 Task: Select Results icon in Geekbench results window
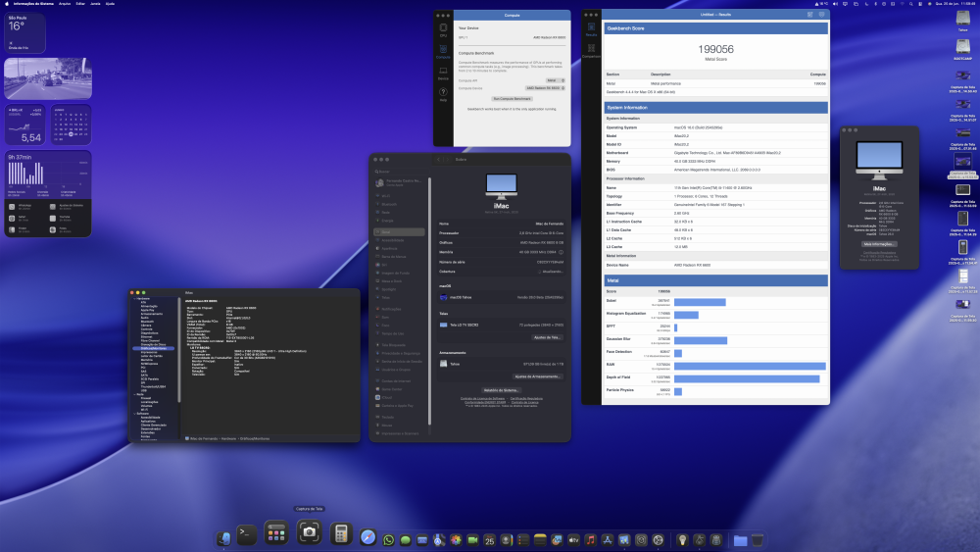click(x=591, y=29)
